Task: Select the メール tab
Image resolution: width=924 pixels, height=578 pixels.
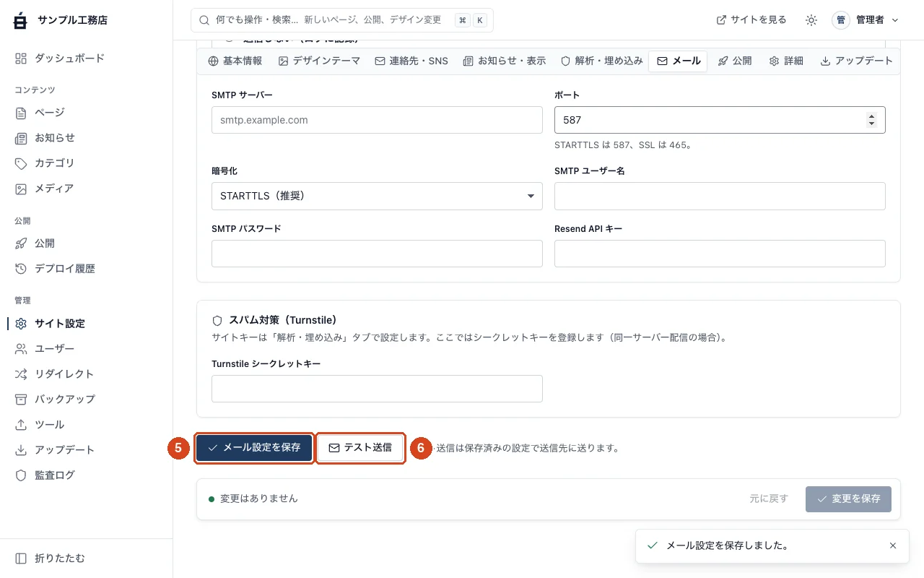Action: (679, 61)
